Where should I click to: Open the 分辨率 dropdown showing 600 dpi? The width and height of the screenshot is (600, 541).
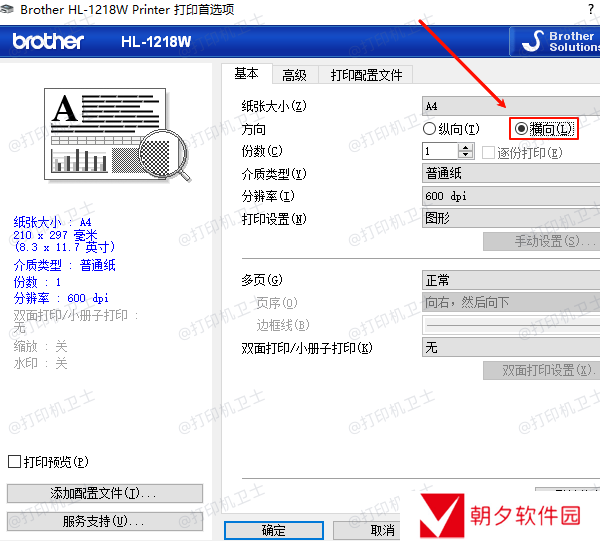(510, 196)
